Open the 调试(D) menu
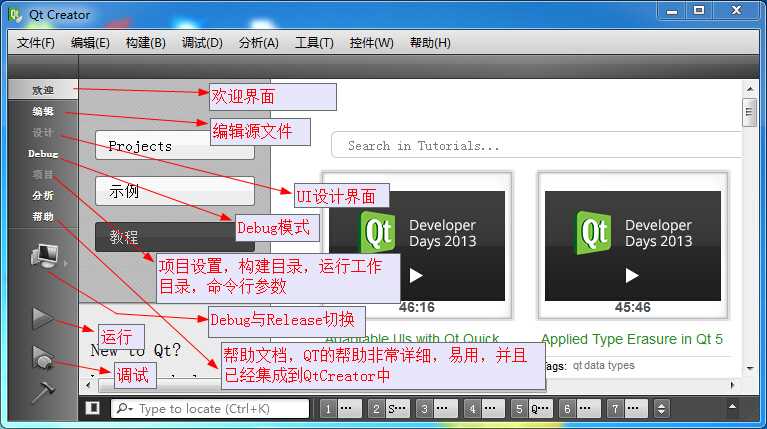 pyautogui.click(x=202, y=43)
